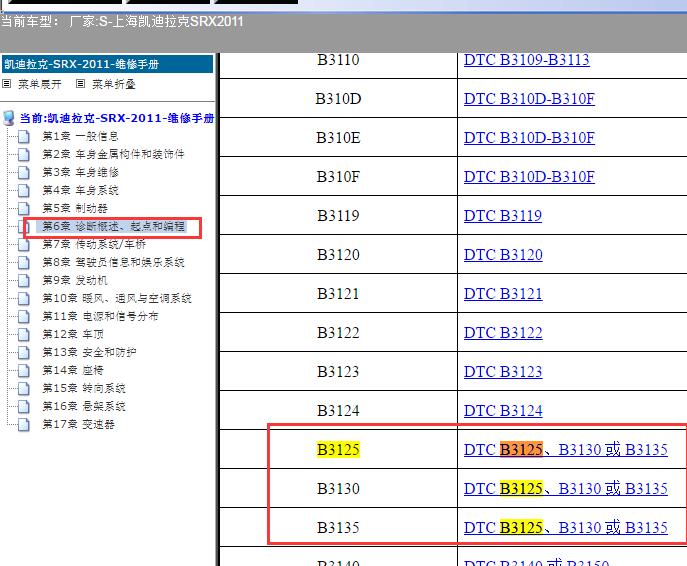Click the 菜单折叠 collapse-menu icon
Screen dimensions: 687x566
click(80, 83)
